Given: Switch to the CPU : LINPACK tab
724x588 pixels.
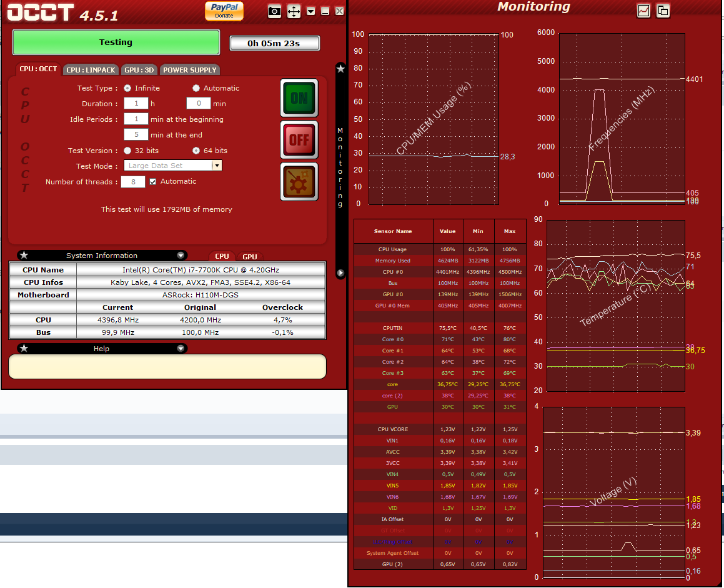Looking at the screenshot, I should click(x=91, y=70).
